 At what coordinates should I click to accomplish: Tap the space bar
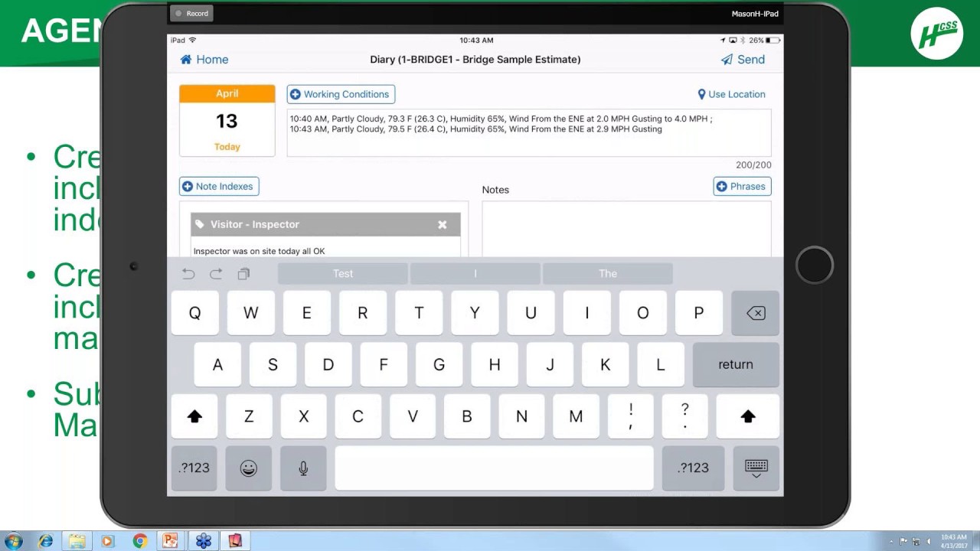[x=494, y=468]
